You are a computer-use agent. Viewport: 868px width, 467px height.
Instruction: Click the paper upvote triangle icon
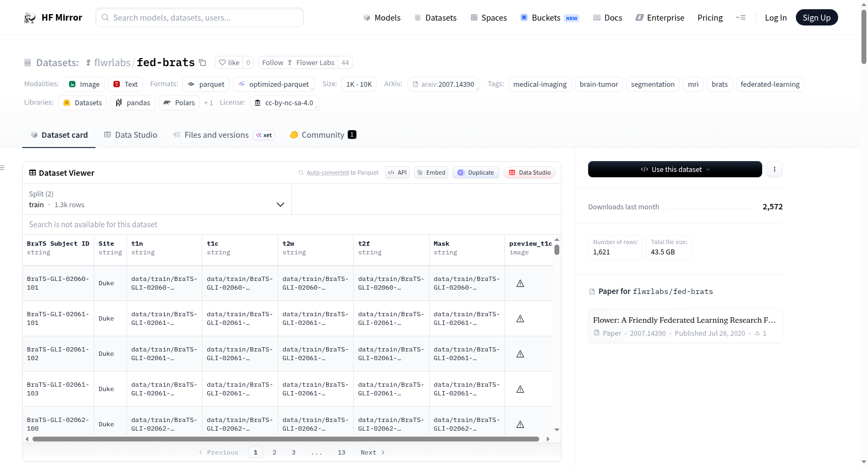click(x=757, y=333)
